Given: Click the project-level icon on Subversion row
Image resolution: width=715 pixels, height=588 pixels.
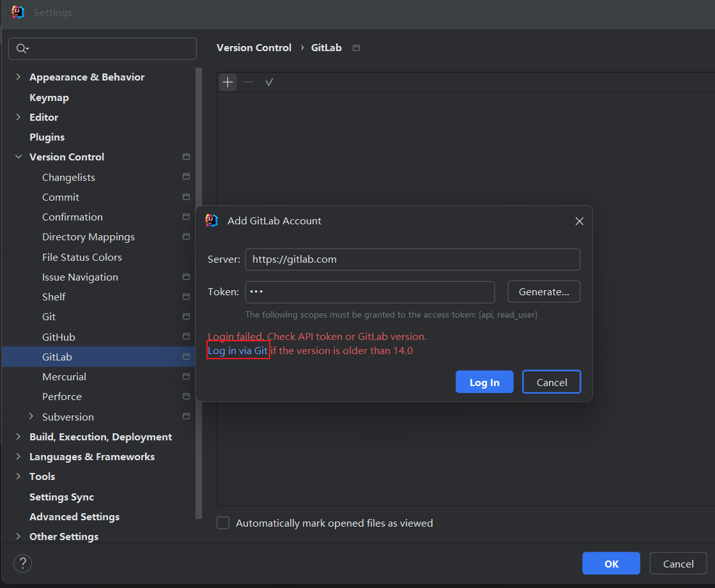Looking at the screenshot, I should 186,416.
